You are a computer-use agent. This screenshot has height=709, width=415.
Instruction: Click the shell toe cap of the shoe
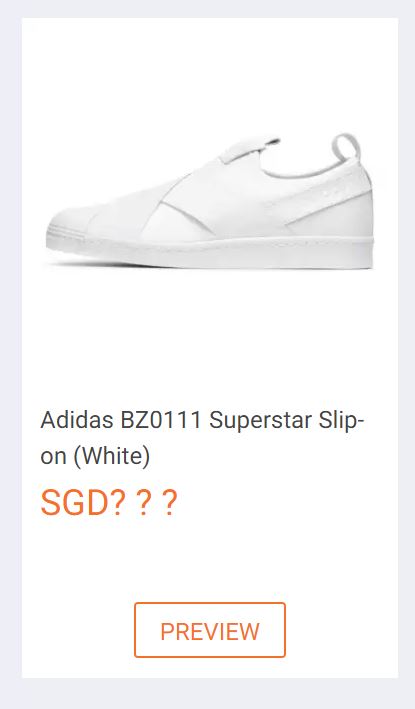point(72,222)
